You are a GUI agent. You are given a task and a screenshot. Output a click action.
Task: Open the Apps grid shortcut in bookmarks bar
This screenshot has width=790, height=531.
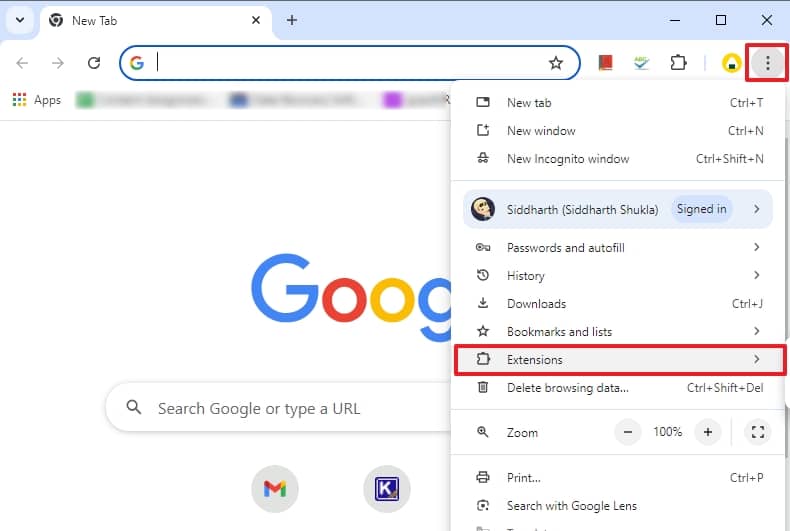(x=36, y=100)
